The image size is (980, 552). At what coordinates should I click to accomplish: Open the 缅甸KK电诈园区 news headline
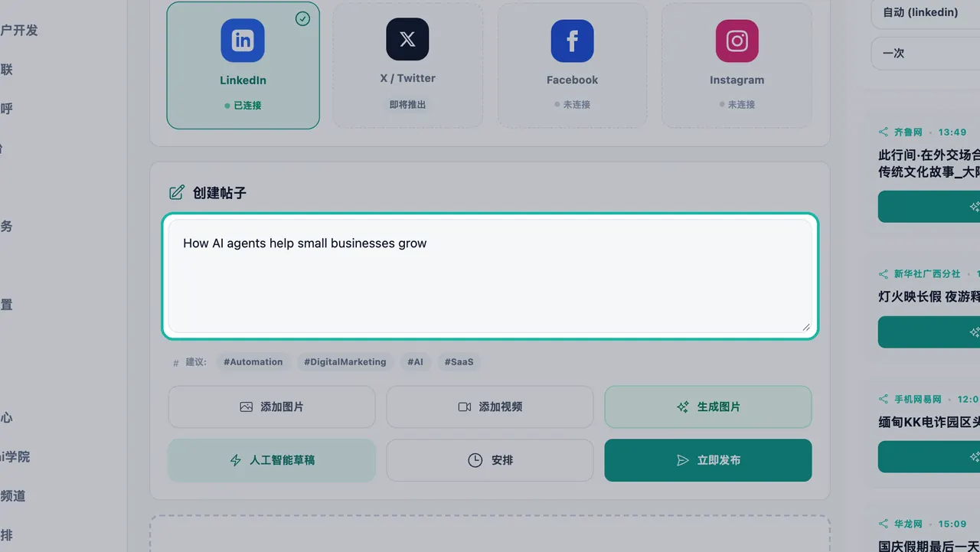tap(929, 422)
